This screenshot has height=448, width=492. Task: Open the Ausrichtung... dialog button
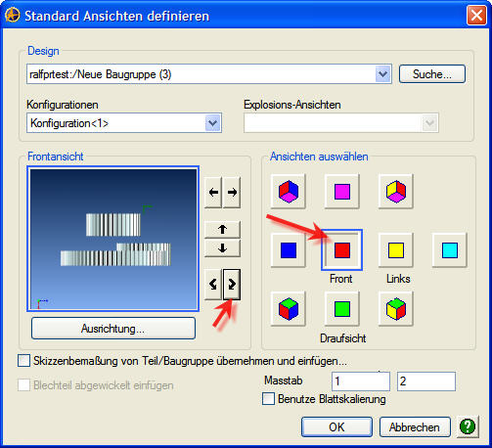tap(113, 329)
